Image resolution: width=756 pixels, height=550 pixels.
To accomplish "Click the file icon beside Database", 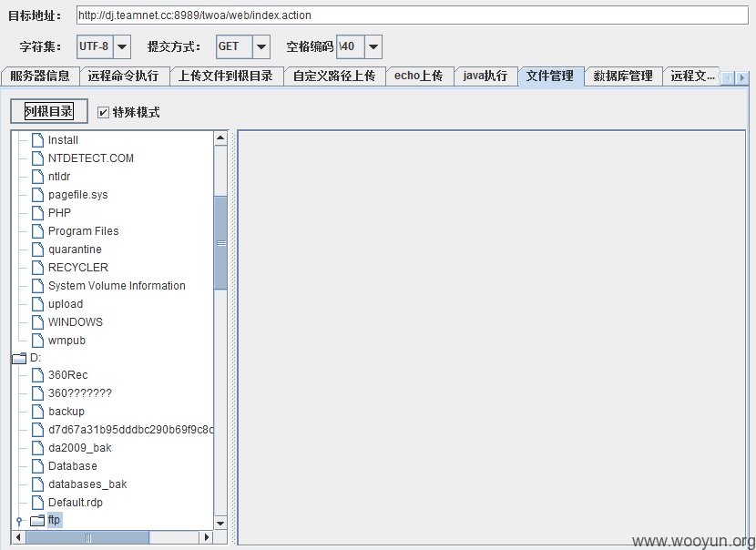I will pyautogui.click(x=37, y=466).
